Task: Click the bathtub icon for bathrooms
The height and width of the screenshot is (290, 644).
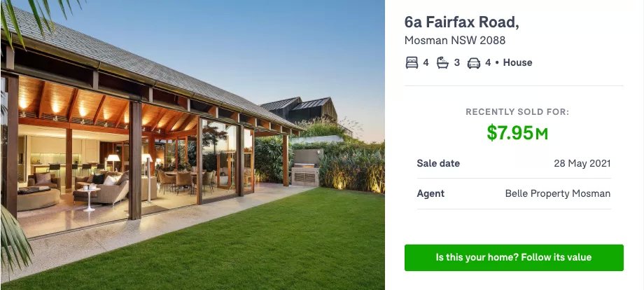Action: [x=442, y=63]
